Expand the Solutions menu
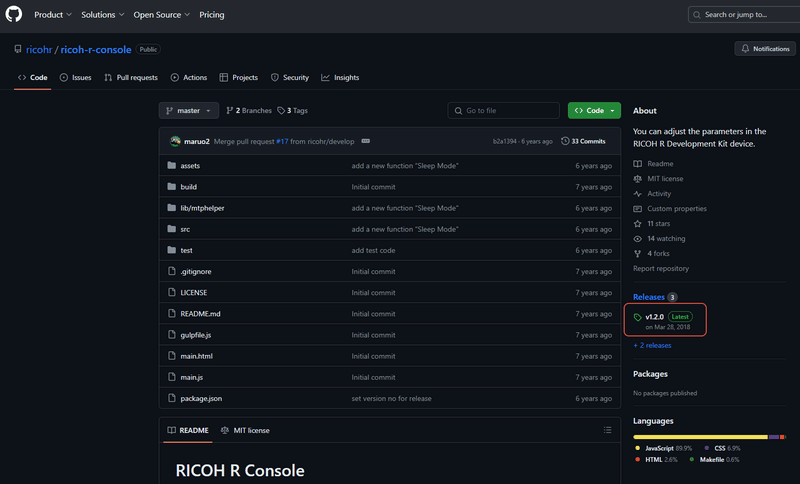 [103, 15]
